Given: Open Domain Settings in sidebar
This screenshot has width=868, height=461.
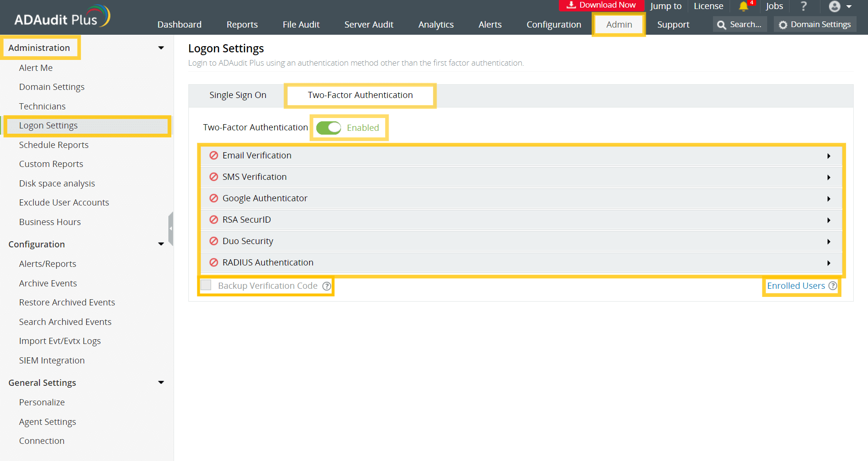Looking at the screenshot, I should pyautogui.click(x=52, y=87).
